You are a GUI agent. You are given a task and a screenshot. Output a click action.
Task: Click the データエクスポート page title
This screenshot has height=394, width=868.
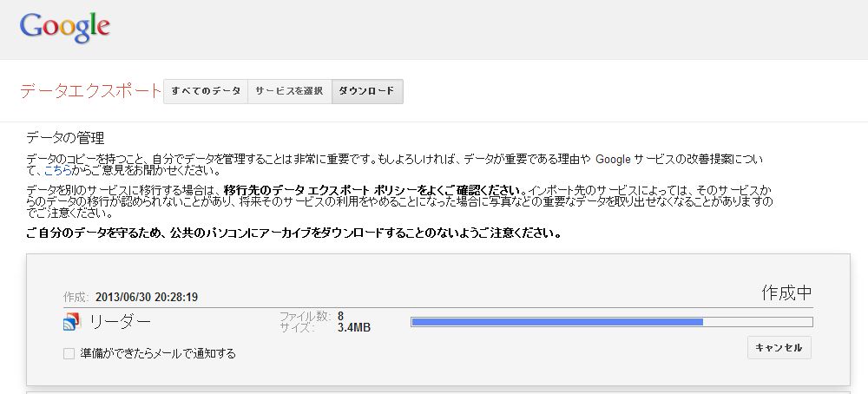click(x=90, y=91)
